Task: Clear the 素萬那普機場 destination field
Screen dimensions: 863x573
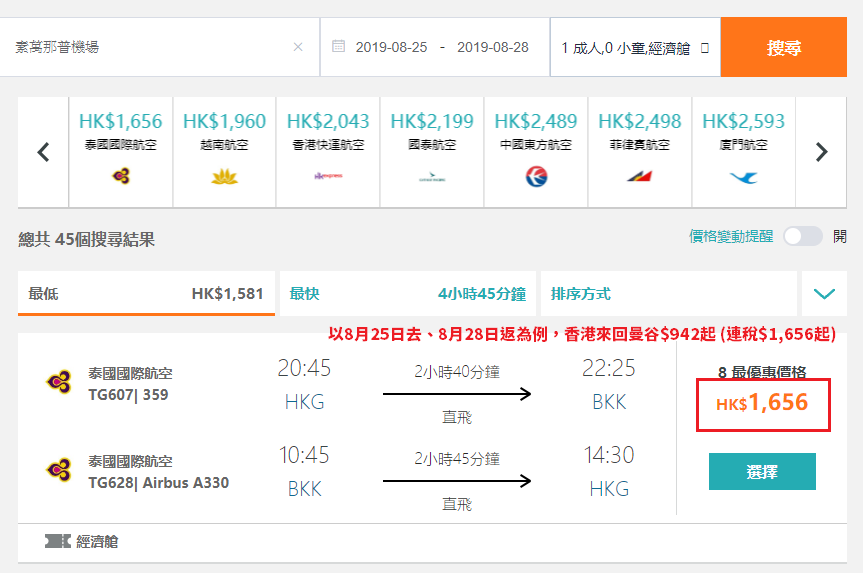Action: pos(298,47)
